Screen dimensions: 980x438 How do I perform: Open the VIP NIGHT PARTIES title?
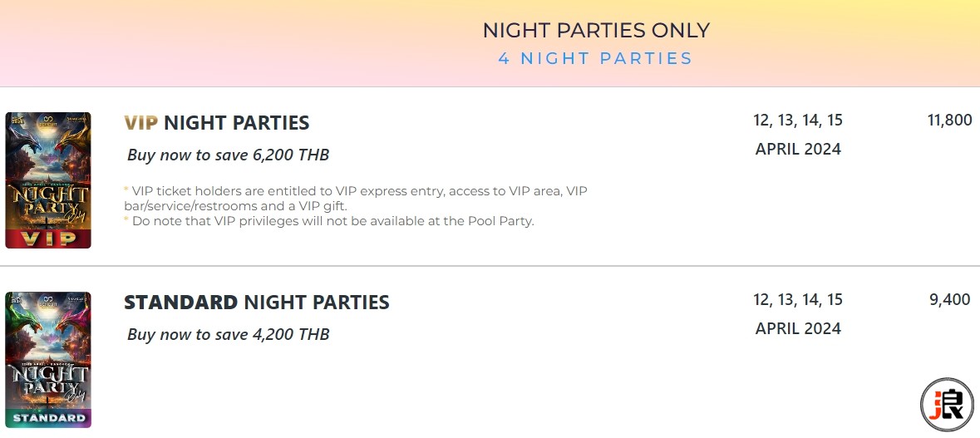[216, 122]
